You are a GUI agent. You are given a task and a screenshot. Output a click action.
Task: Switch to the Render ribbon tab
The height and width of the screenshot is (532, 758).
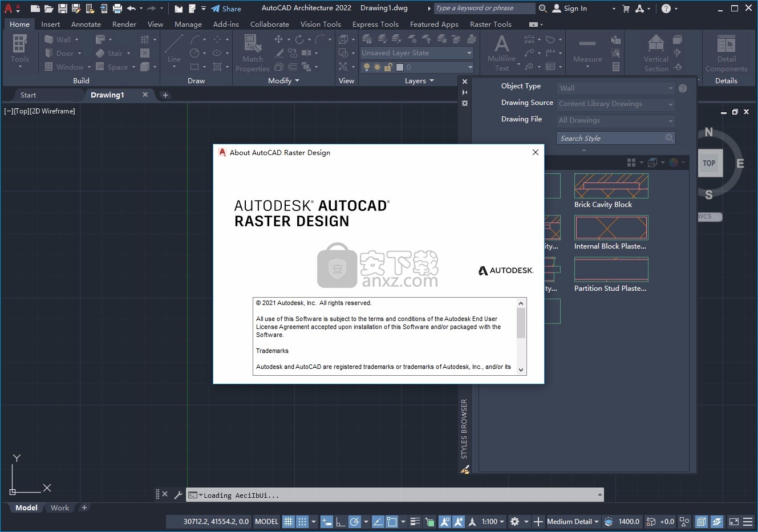point(124,24)
